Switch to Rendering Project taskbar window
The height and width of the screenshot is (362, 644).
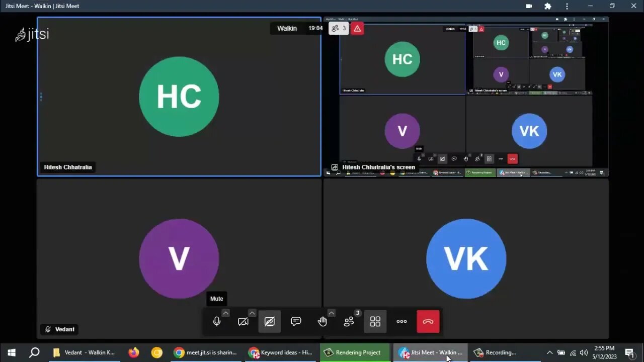[355, 352]
